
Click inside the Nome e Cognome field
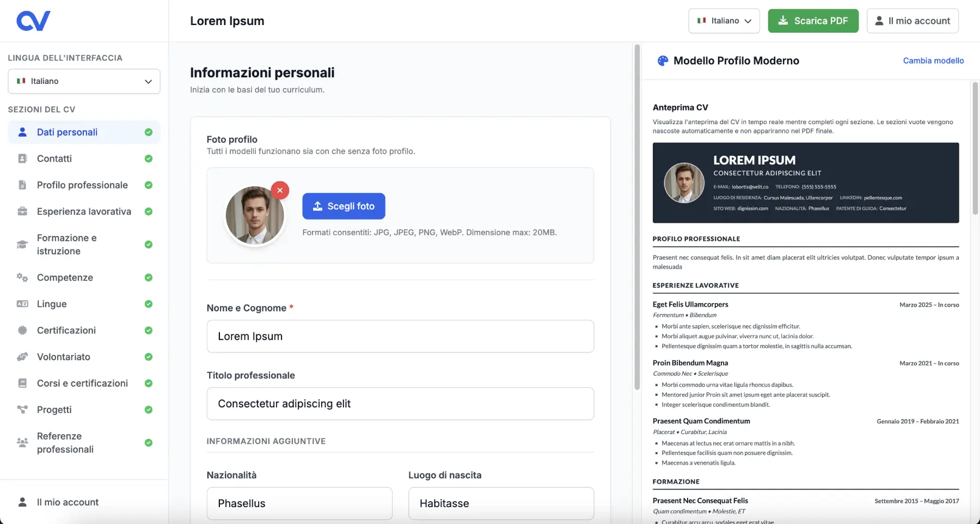(400, 336)
